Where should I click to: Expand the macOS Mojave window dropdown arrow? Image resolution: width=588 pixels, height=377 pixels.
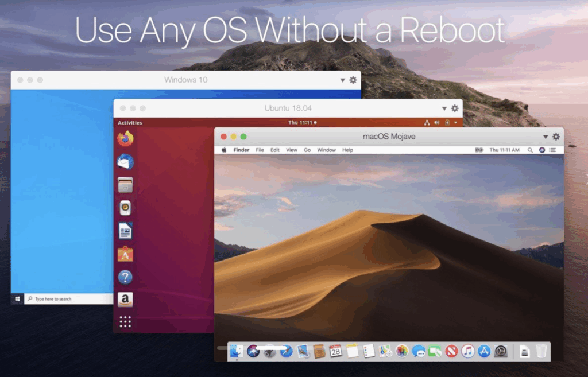(x=546, y=137)
